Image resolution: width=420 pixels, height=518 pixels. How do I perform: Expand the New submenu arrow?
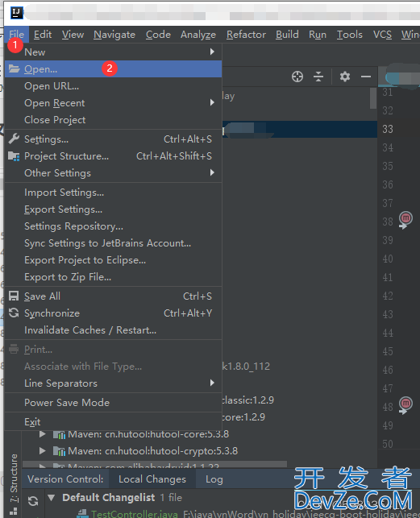tap(212, 52)
